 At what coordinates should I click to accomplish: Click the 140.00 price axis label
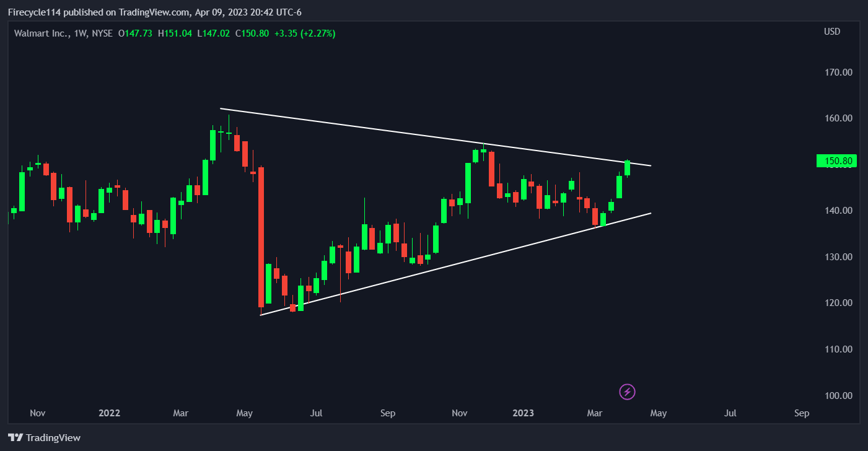click(839, 211)
